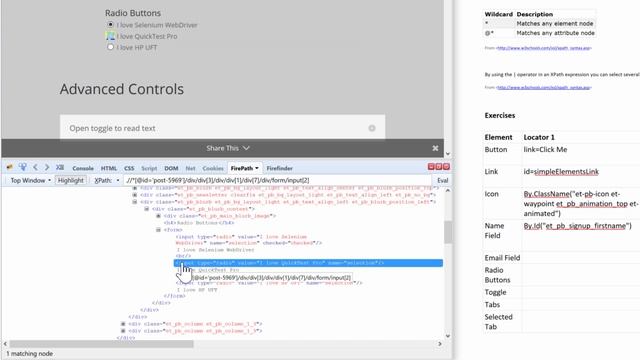
Task: Select the highlighted QuickTest Pro input node
Action: [x=308, y=263]
